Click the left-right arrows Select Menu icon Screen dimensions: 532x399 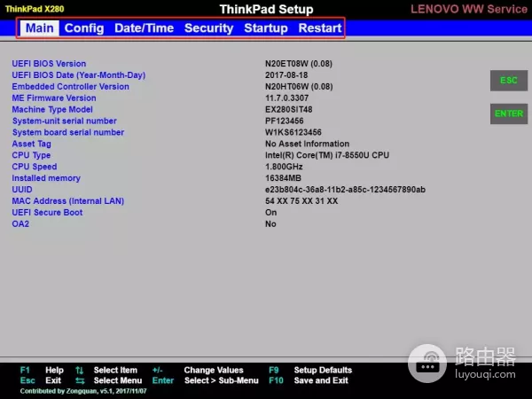coord(80,380)
